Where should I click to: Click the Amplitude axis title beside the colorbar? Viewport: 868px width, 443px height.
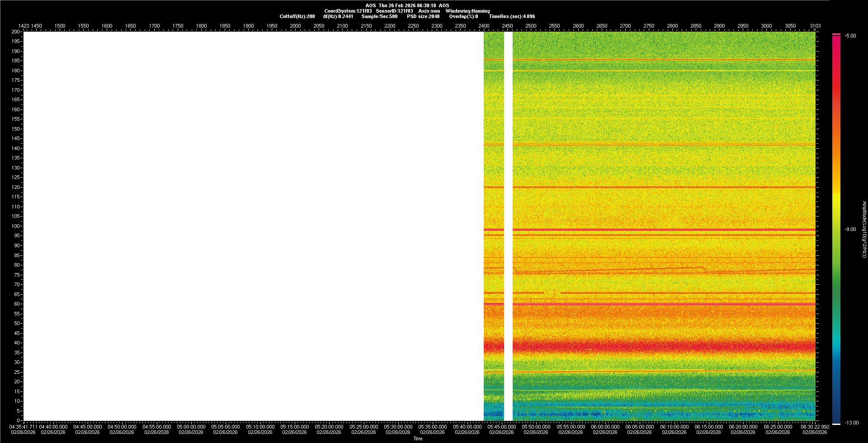point(864,229)
